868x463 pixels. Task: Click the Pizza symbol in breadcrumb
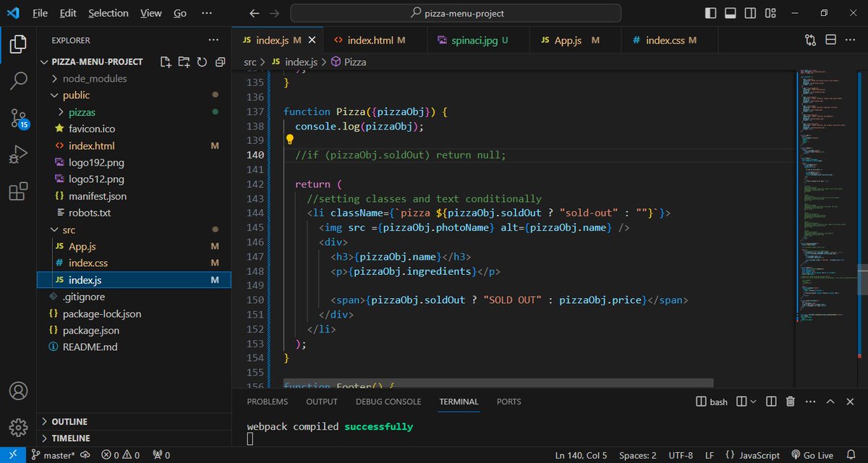(x=348, y=62)
